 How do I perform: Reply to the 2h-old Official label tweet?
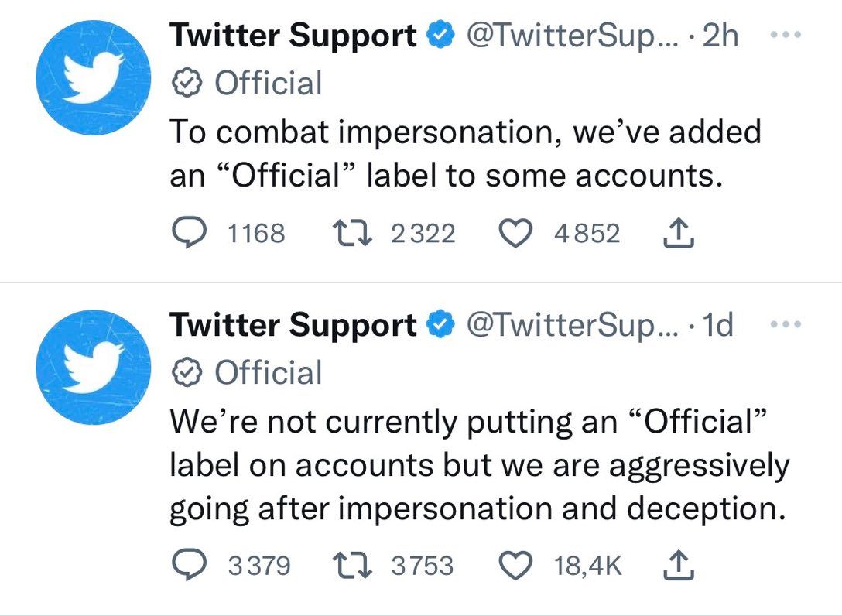[x=187, y=232]
